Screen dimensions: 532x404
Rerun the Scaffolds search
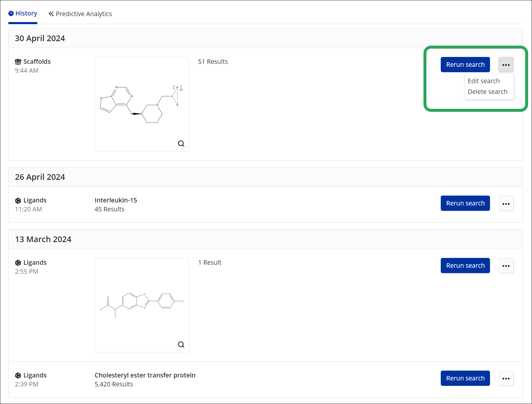coord(465,65)
